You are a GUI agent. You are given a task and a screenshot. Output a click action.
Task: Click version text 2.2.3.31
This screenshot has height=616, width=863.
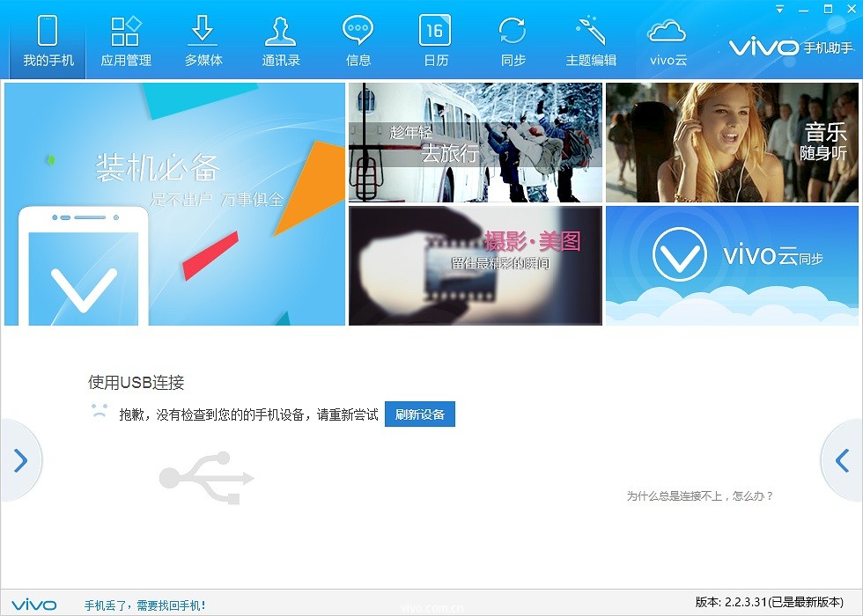(x=769, y=602)
